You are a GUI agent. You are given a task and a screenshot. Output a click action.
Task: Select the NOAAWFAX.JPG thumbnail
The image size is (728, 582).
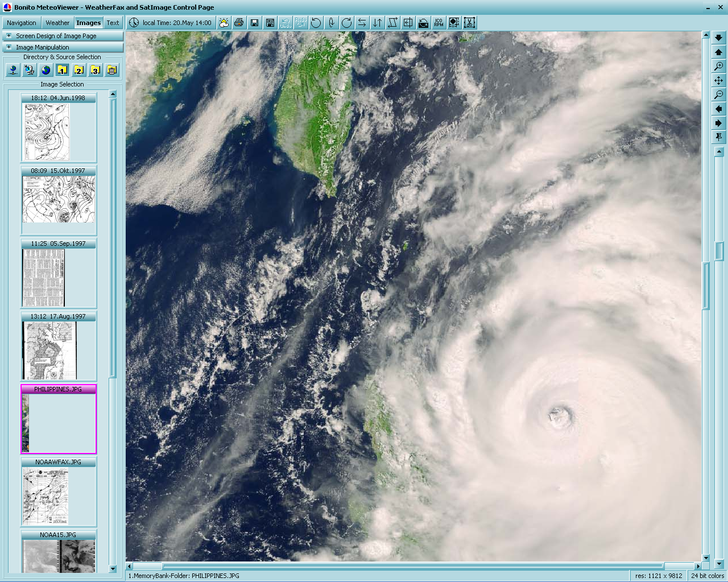pos(59,492)
